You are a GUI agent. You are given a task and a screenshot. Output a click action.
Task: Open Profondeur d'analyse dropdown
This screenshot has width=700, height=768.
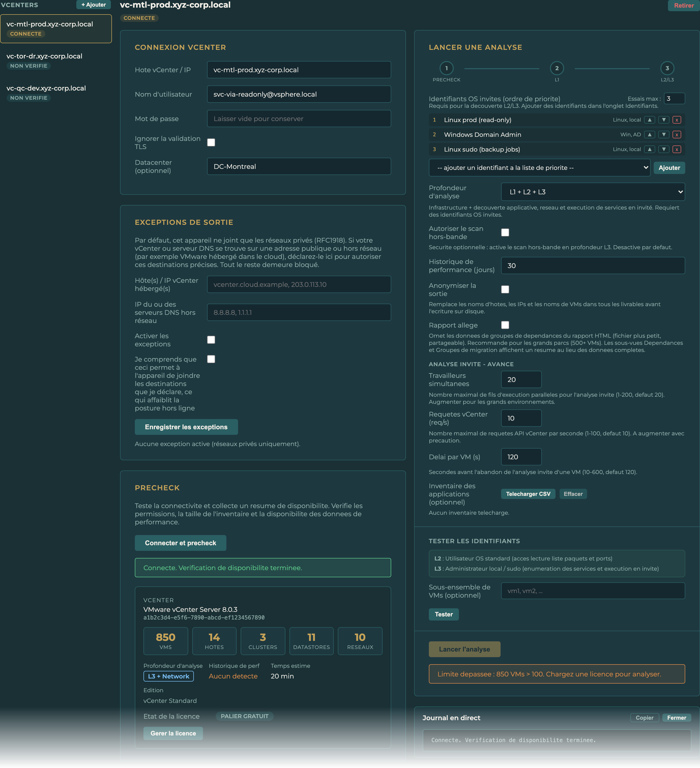point(593,192)
